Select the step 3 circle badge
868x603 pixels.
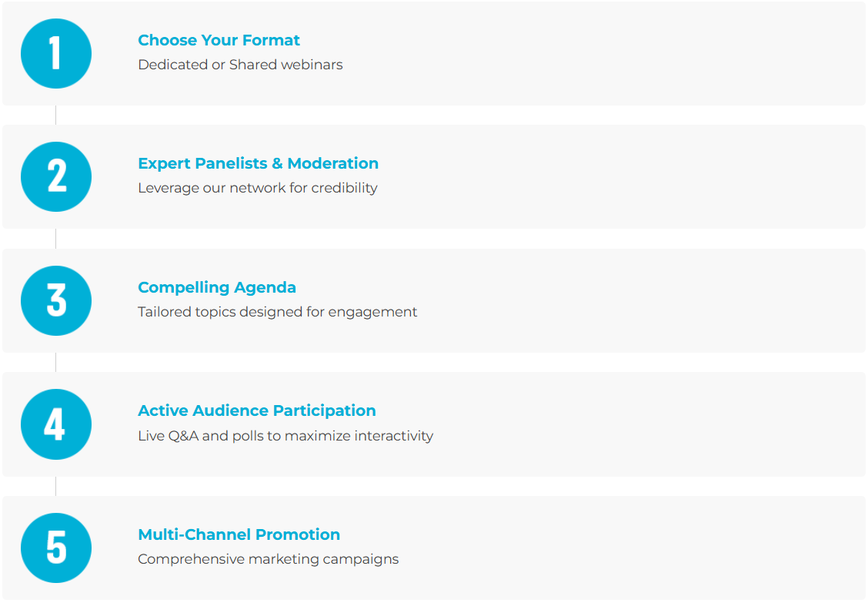click(x=56, y=300)
